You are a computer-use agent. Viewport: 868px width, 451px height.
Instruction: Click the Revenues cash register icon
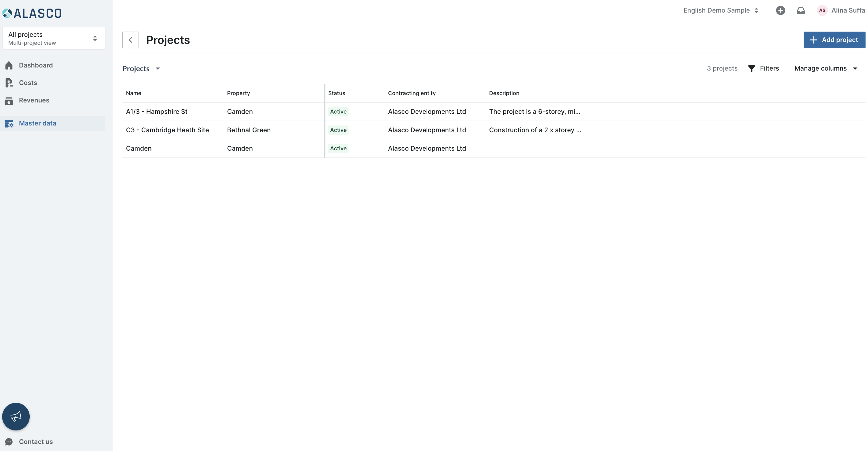point(9,100)
